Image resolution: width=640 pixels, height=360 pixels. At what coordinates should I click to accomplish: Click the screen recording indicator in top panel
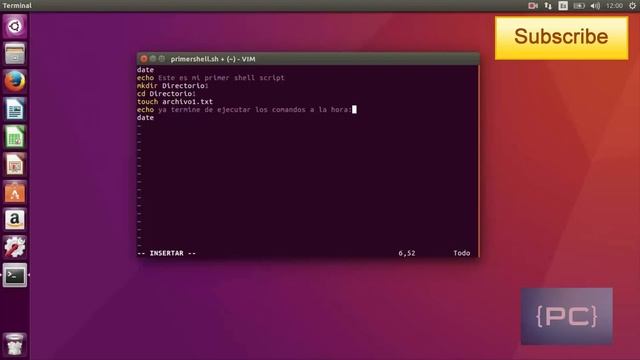click(533, 6)
